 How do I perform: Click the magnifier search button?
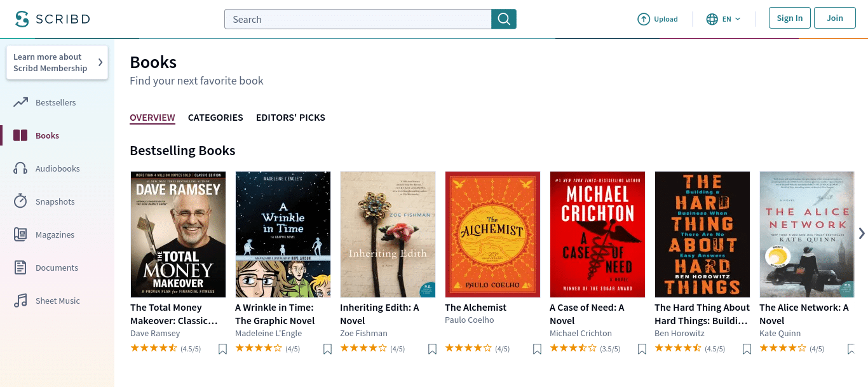(x=504, y=19)
